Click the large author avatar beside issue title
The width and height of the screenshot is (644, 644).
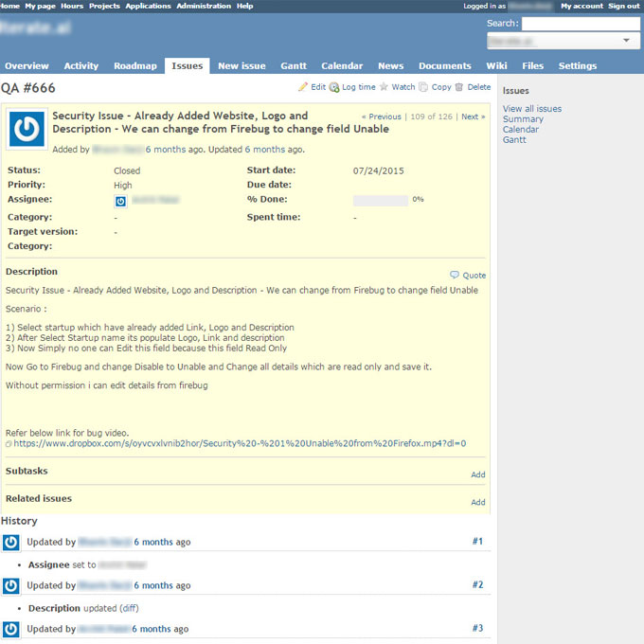27,129
